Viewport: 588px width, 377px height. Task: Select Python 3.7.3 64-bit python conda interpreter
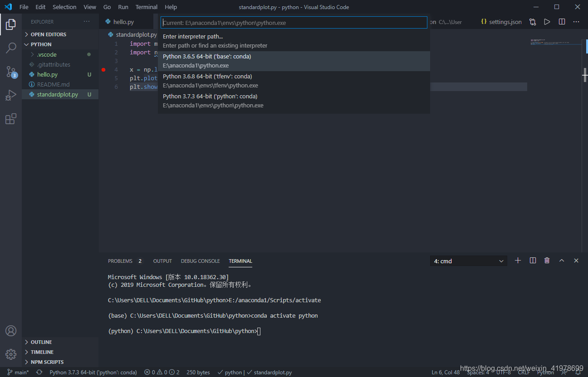[x=294, y=101]
